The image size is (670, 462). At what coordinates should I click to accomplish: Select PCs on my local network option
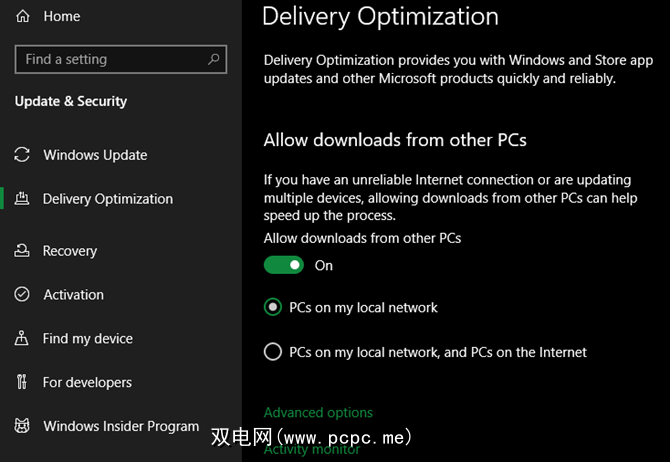[x=273, y=308]
